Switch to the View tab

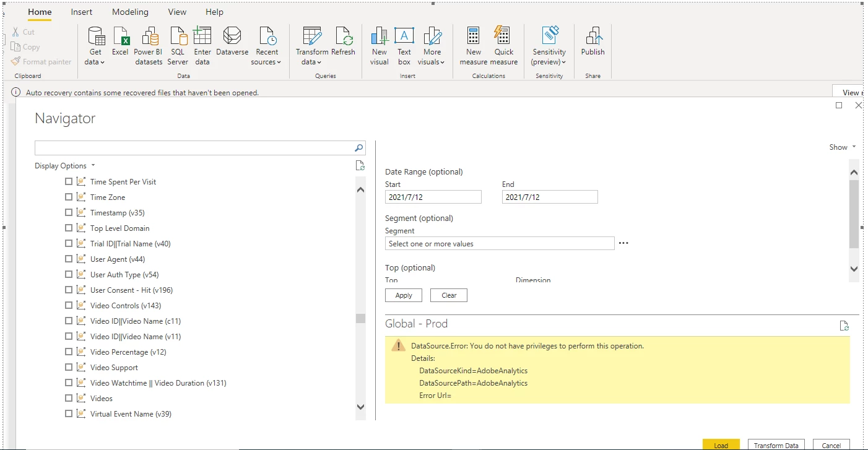click(x=177, y=12)
